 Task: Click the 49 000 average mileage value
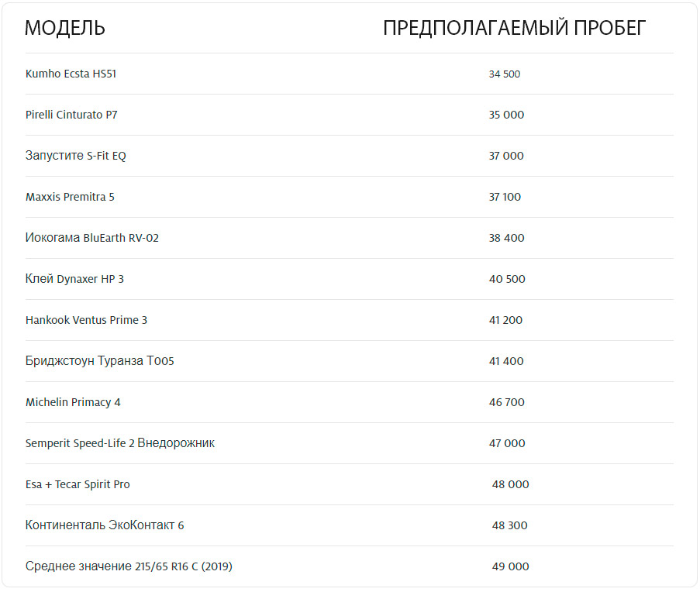point(510,566)
